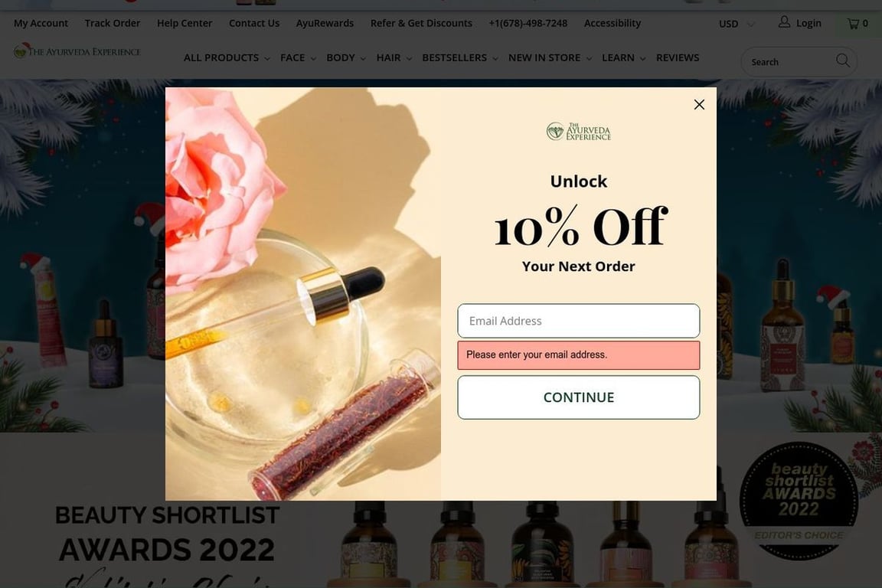Viewport: 882px width, 588px height.
Task: Click the Beauty Shortlist Awards 2022 badge
Action: pyautogui.click(x=799, y=501)
